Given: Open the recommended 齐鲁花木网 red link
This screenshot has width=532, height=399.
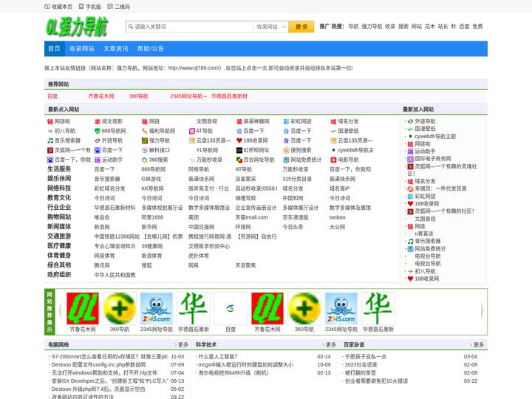Looking at the screenshot, I should pos(101,96).
